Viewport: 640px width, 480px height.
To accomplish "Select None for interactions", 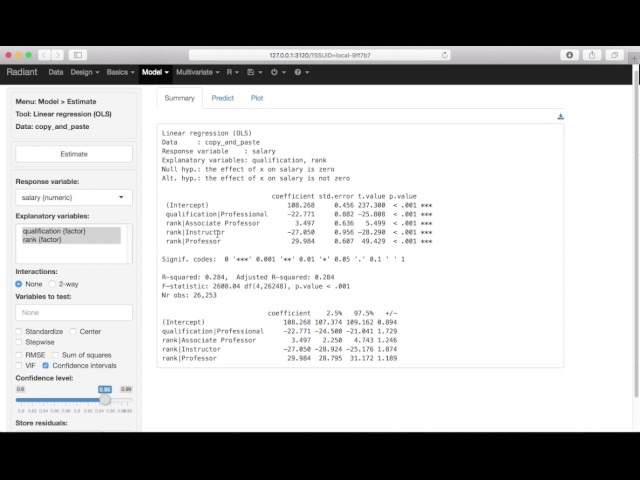I will click(x=19, y=284).
